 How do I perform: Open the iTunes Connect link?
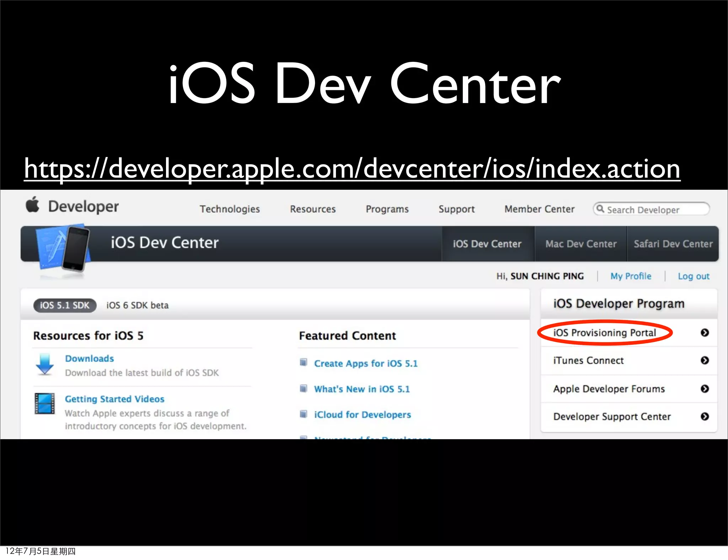click(x=588, y=360)
